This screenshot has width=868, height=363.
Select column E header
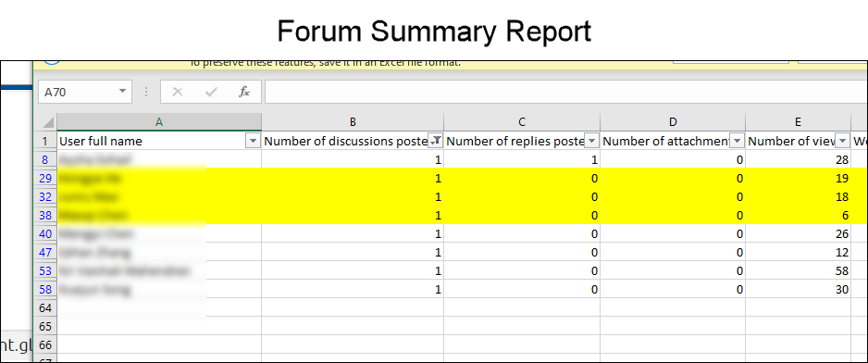pos(798,122)
